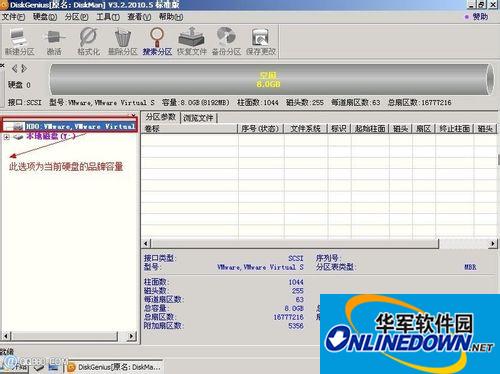This screenshot has width=500, height=374.
Task: Click the 卷标 column header
Action: pyautogui.click(x=190, y=129)
